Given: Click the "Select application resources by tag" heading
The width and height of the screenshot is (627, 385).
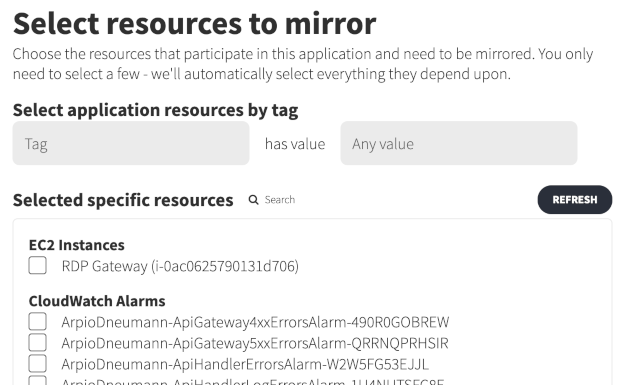Looking at the screenshot, I should [x=156, y=110].
